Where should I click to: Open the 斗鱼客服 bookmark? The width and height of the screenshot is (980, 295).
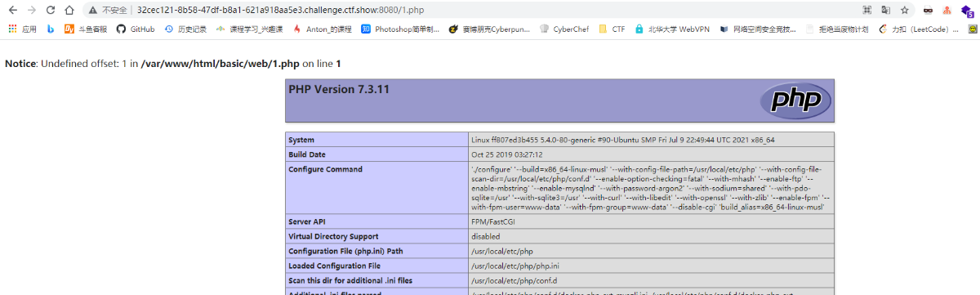click(86, 29)
